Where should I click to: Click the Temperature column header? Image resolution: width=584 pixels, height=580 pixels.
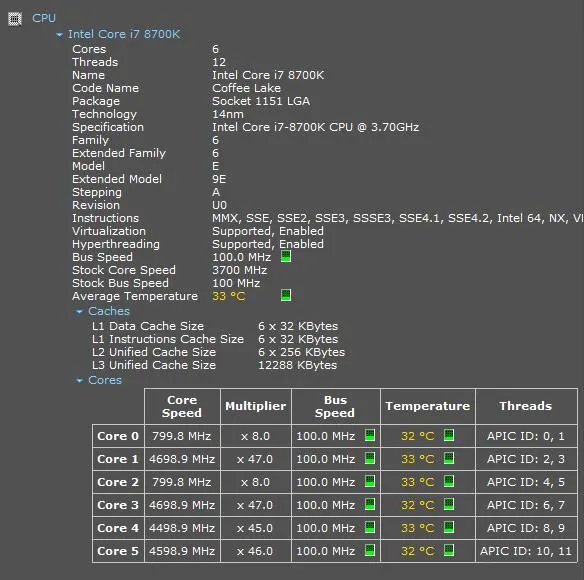428,406
